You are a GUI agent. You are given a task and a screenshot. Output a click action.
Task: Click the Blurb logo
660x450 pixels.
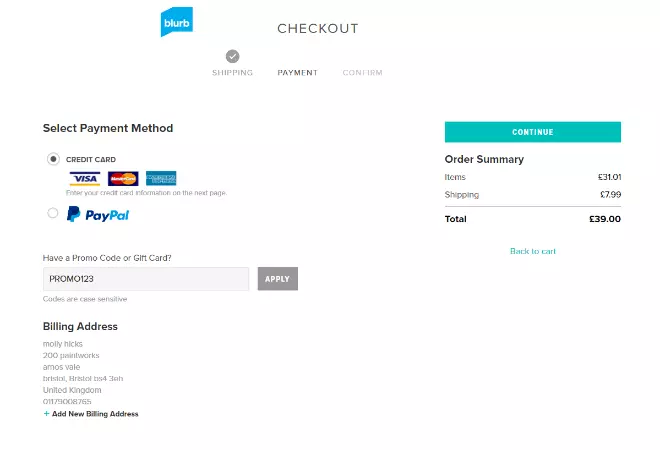(177, 22)
